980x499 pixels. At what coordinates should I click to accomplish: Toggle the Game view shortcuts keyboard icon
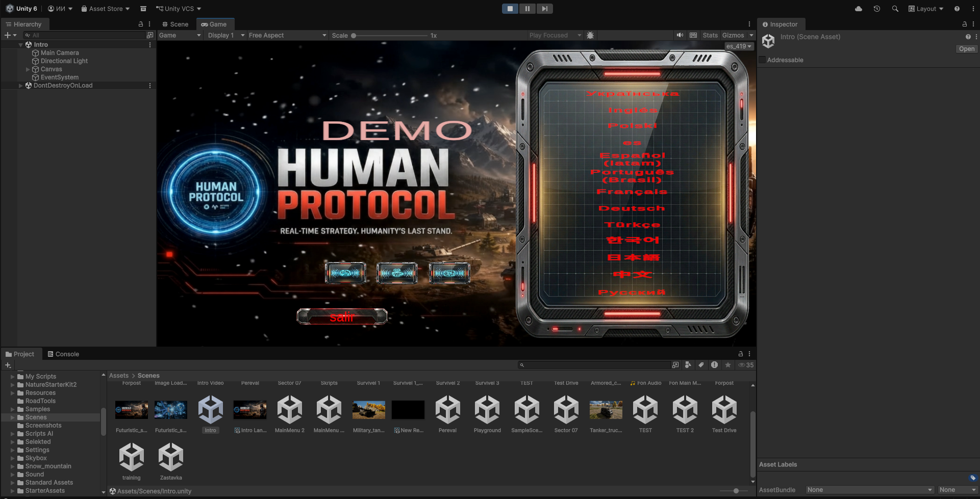point(693,35)
